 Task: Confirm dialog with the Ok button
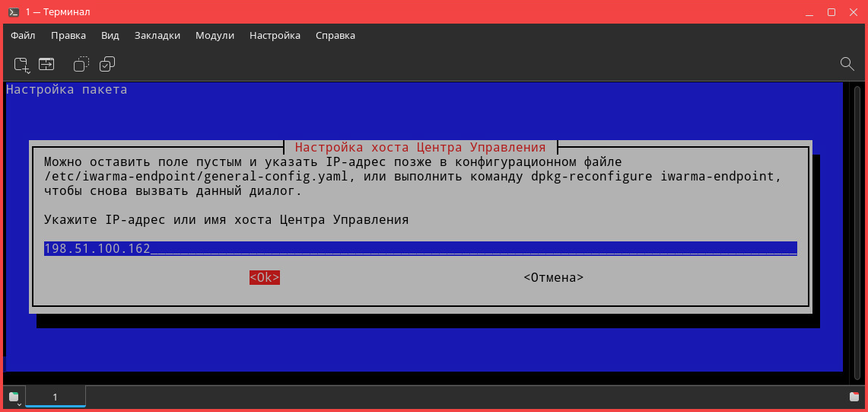[x=265, y=278]
